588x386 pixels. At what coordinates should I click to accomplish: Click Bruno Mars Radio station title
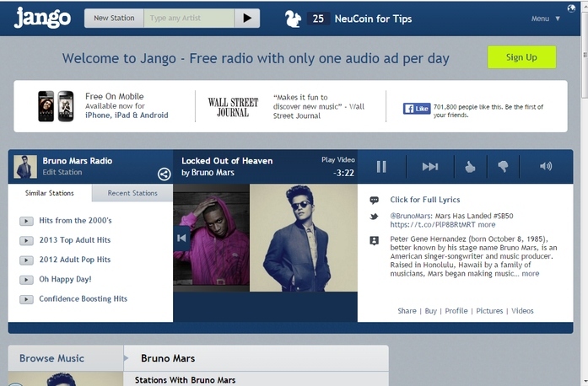[x=78, y=161]
